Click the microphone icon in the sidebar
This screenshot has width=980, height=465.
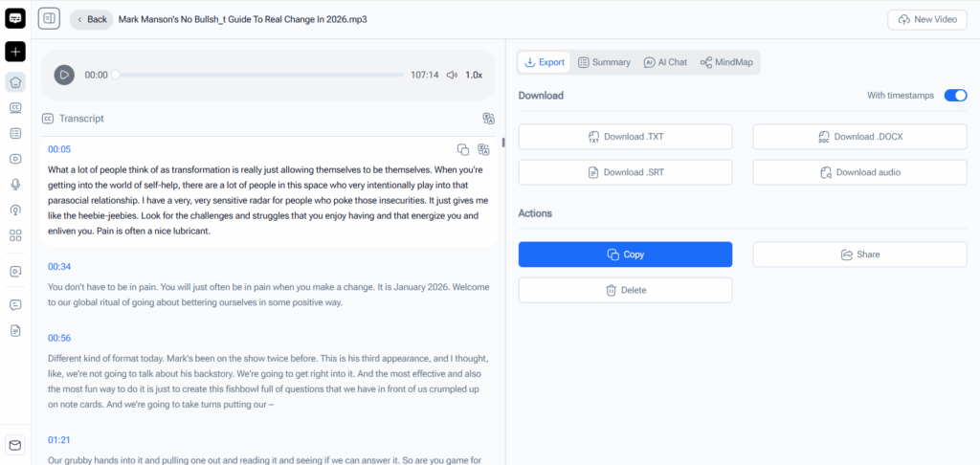15,184
